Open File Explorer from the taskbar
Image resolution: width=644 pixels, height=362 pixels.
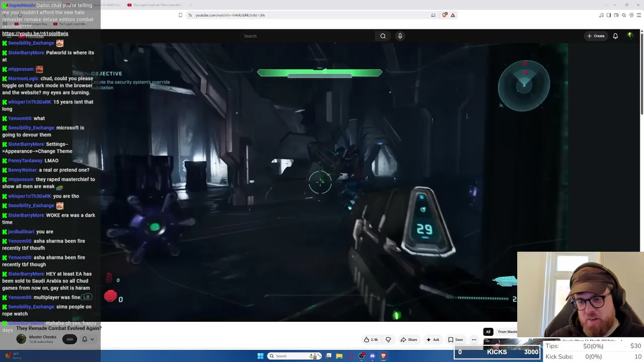tap(340, 356)
